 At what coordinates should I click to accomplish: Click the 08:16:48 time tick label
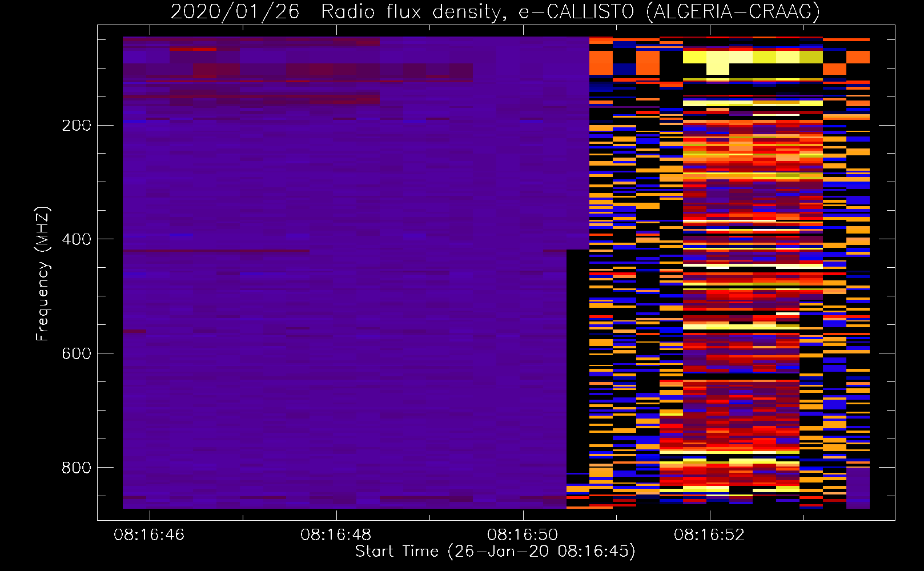(336, 534)
